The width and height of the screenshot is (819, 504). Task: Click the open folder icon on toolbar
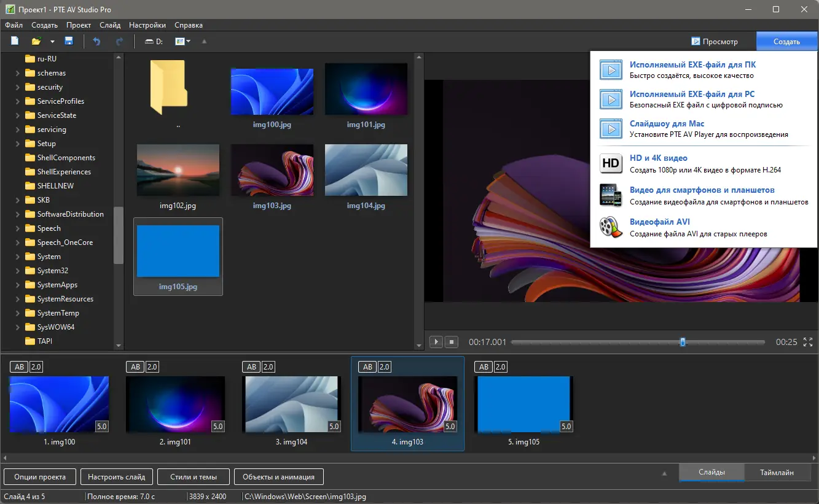tap(36, 41)
